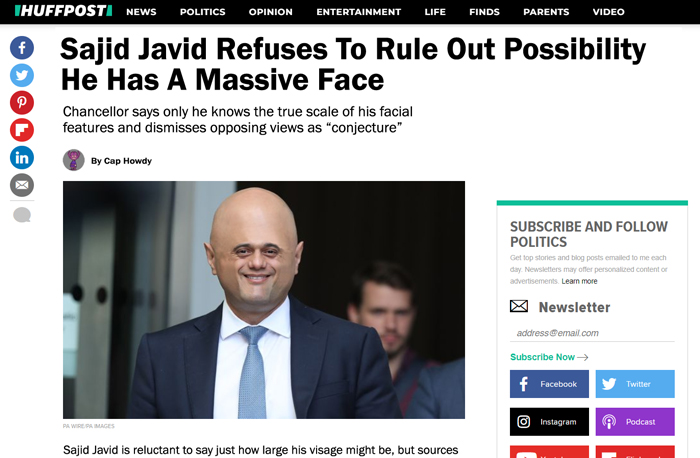Open Instagram follow button
Image resolution: width=700 pixels, height=458 pixels.
point(549,422)
